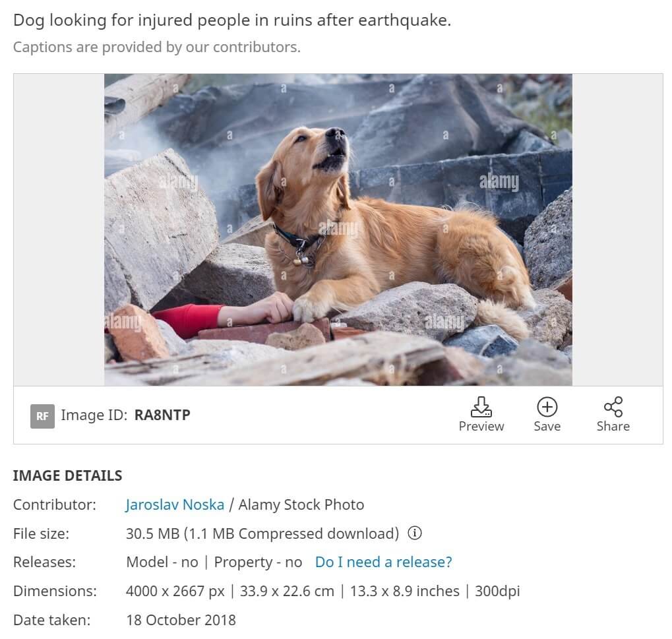The height and width of the screenshot is (639, 672).
Task: Select the Image ID code RA8NTP
Action: [x=162, y=415]
